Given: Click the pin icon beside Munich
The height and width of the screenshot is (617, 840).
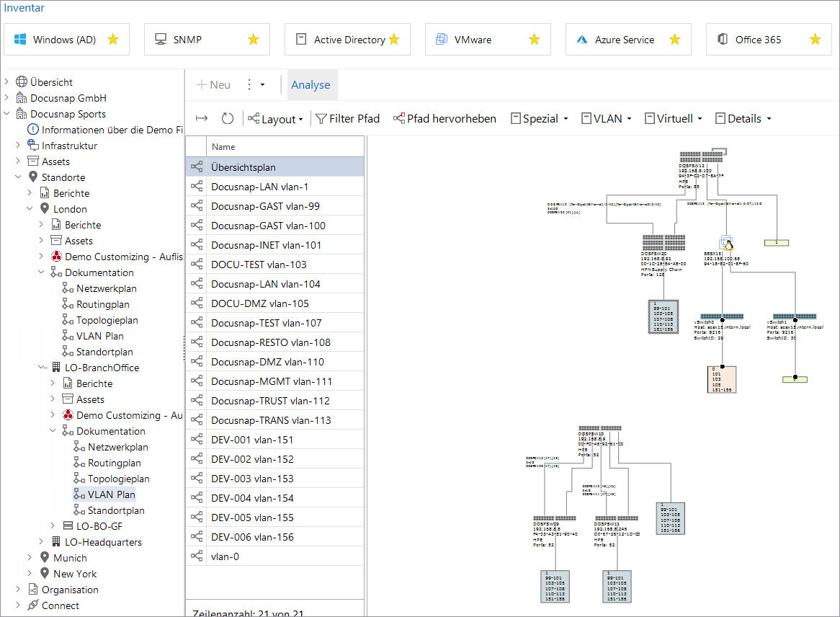Looking at the screenshot, I should click(45, 557).
